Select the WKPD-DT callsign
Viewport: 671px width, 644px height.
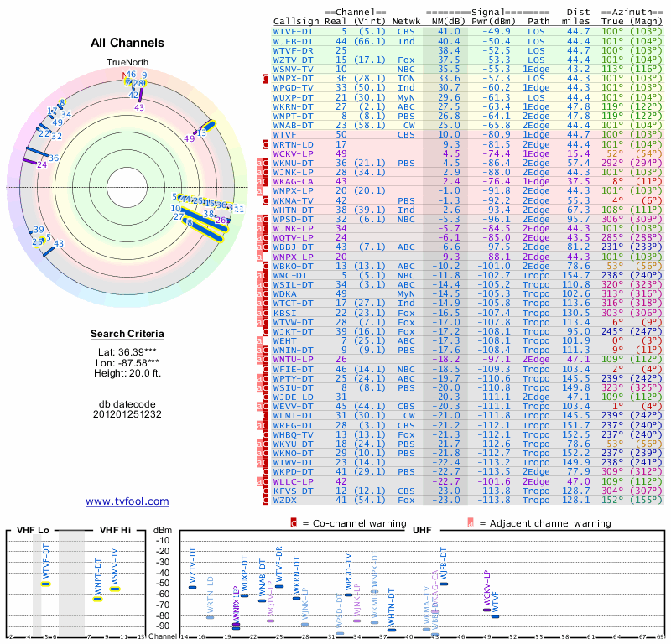point(293,471)
